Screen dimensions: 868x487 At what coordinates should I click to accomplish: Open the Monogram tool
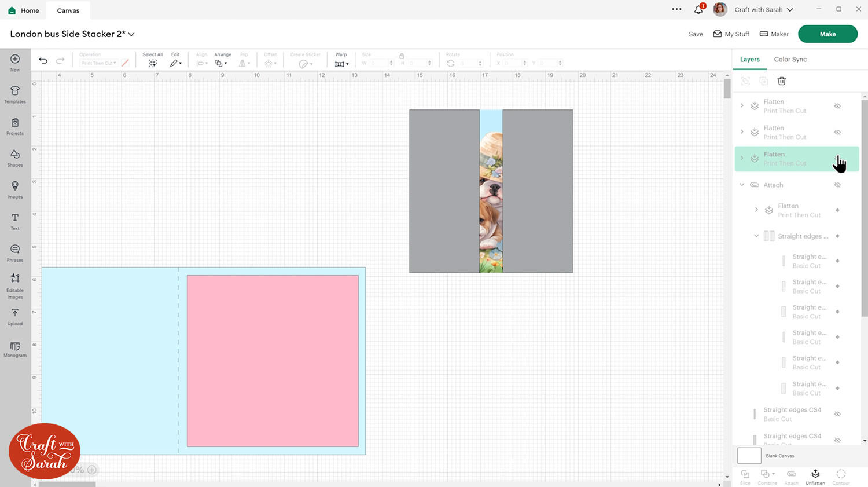pyautogui.click(x=15, y=349)
